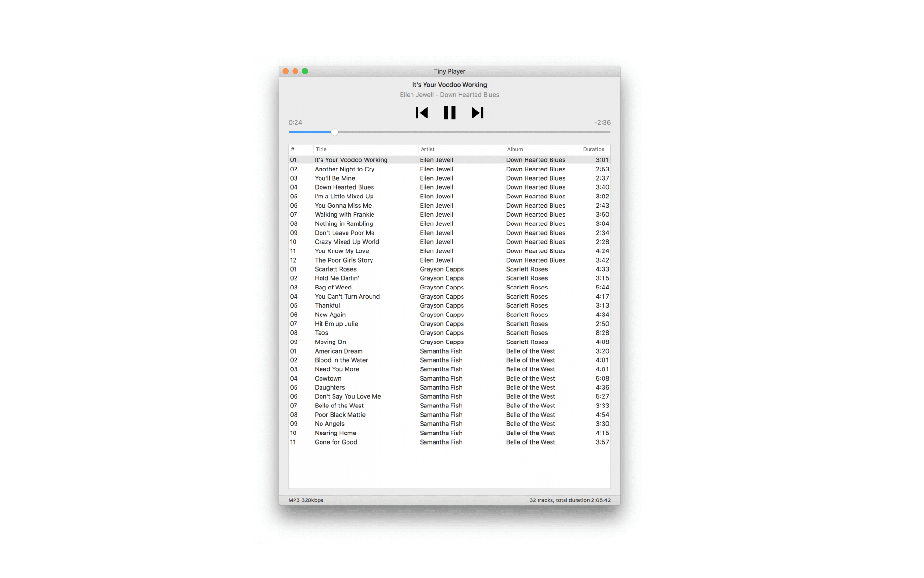Toggle the remaining time -2:36 label
The image size is (924, 578).
pyautogui.click(x=602, y=123)
